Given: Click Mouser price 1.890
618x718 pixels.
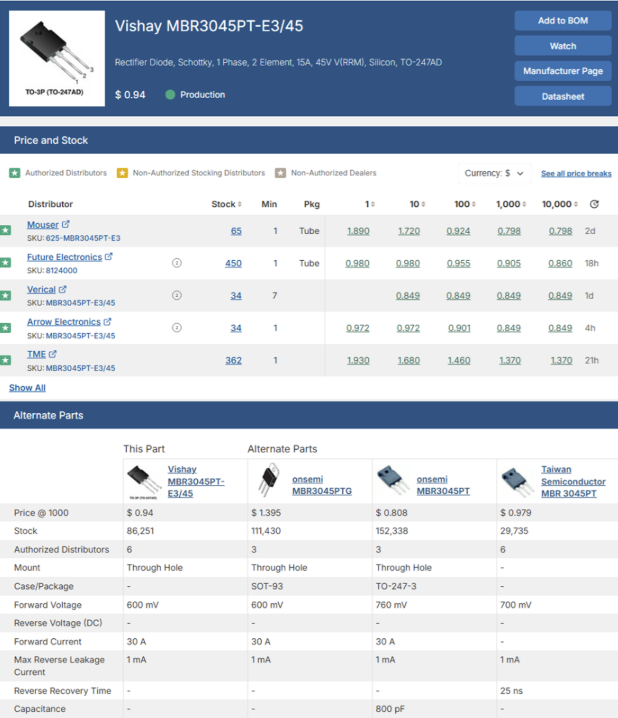Looking at the screenshot, I should (358, 231).
